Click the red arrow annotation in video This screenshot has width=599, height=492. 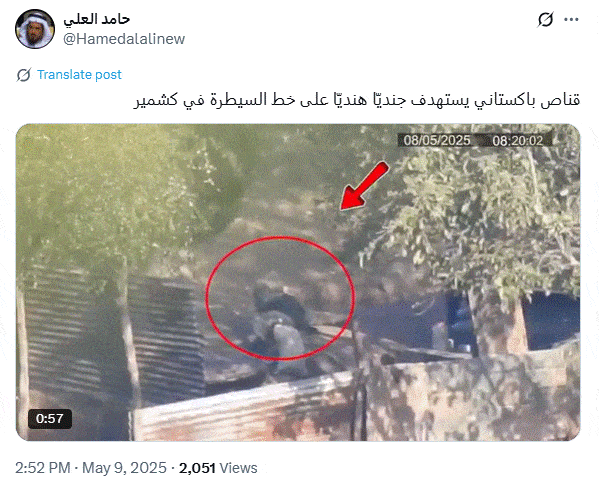click(364, 186)
